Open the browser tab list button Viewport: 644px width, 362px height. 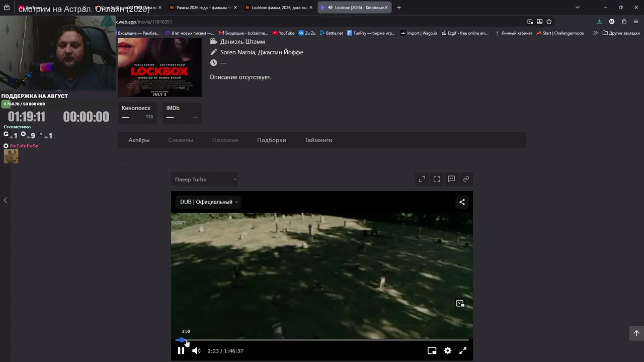7,8
